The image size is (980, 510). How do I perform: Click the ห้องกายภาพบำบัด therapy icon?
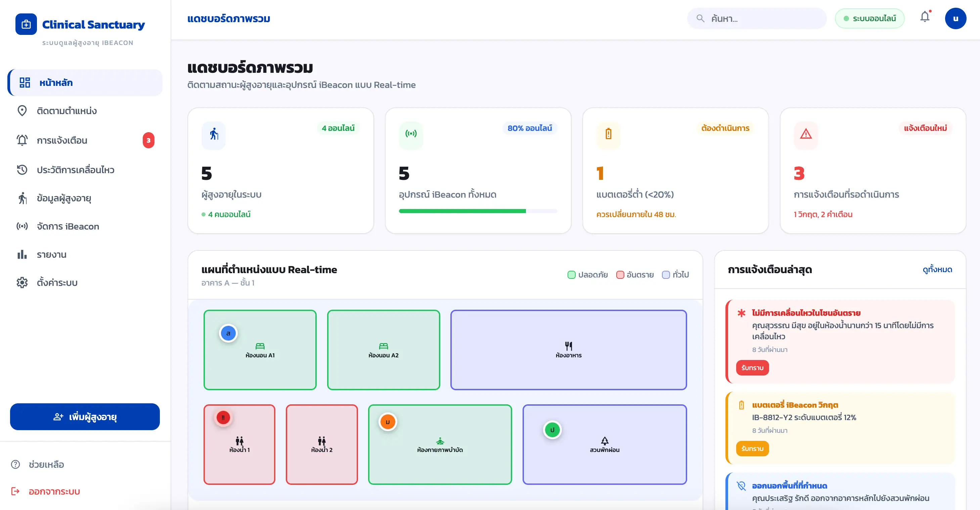[440, 441]
